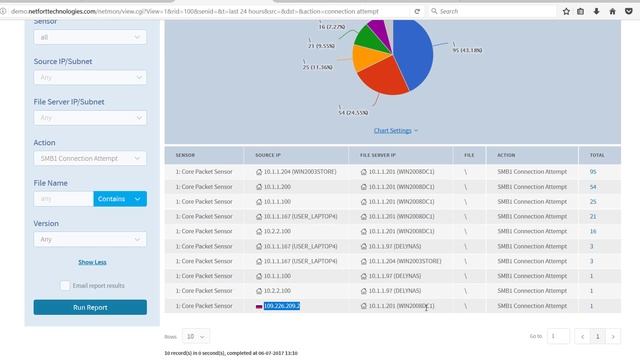Go to the previous results page arrow
This screenshot has height=360, width=640.
582,337
